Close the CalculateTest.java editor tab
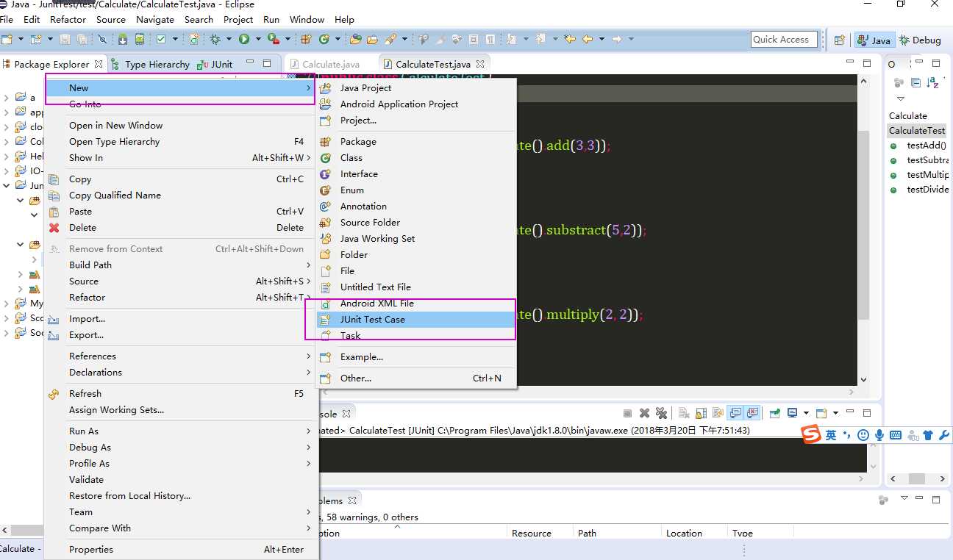The image size is (953, 560). coord(480,64)
